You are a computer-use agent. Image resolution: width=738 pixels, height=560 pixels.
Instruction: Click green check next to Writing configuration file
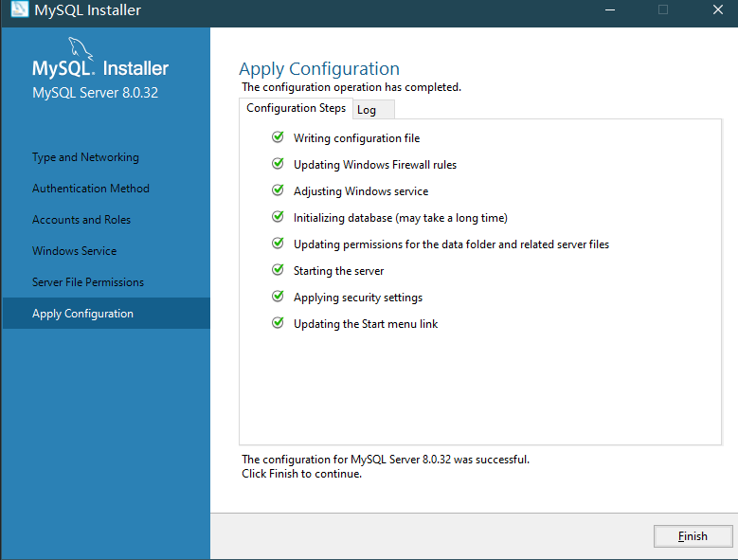coord(278,137)
